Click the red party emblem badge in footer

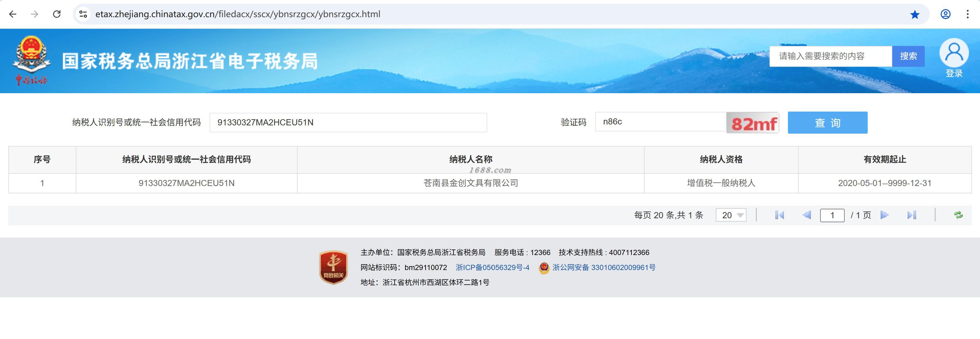pyautogui.click(x=333, y=267)
